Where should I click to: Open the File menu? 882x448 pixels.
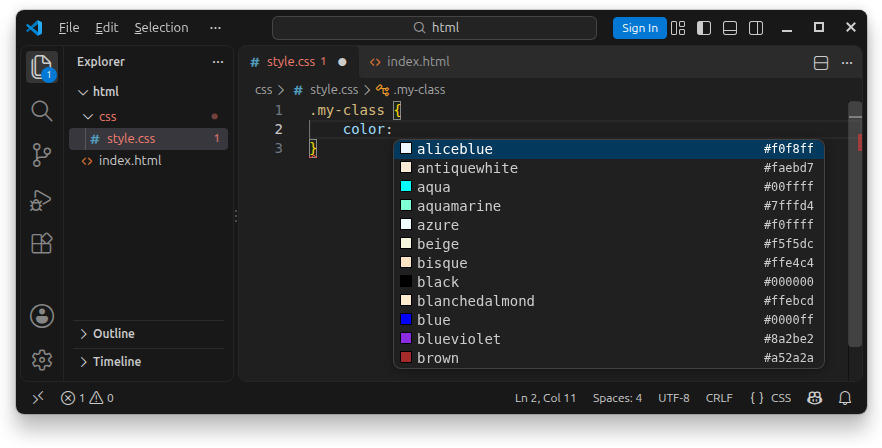pos(69,28)
